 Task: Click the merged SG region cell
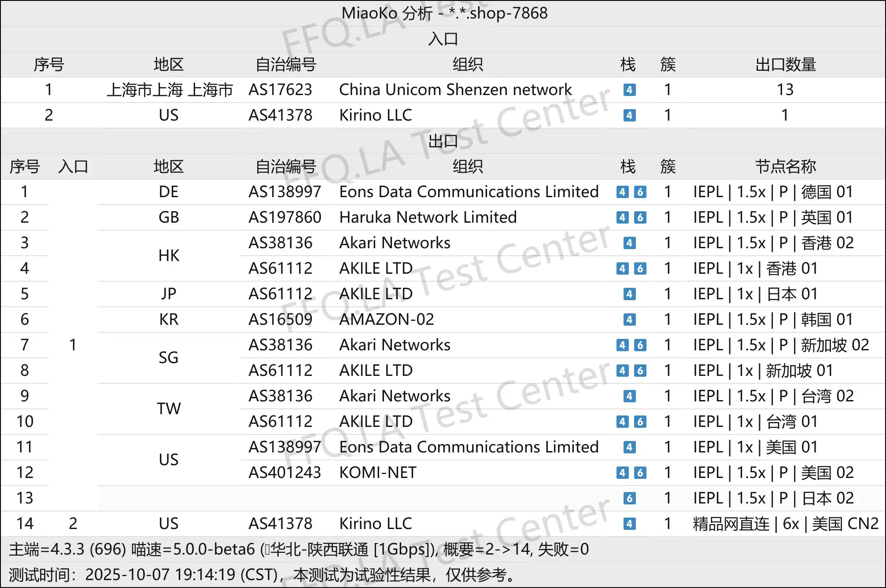[169, 358]
